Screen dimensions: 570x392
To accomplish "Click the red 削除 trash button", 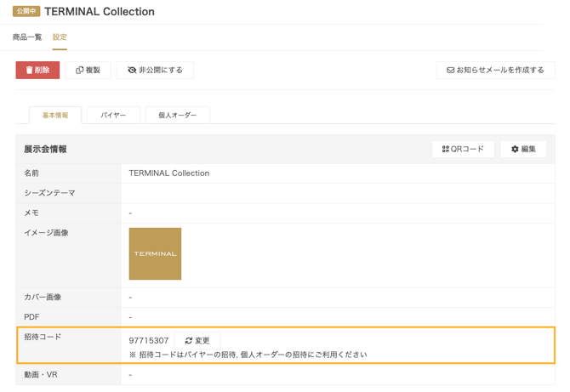I will 37,70.
